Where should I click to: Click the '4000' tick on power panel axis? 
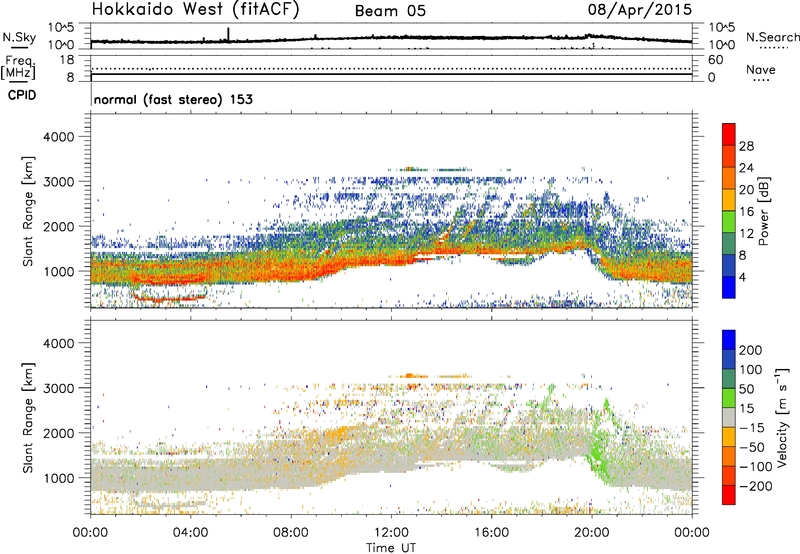coord(58,137)
